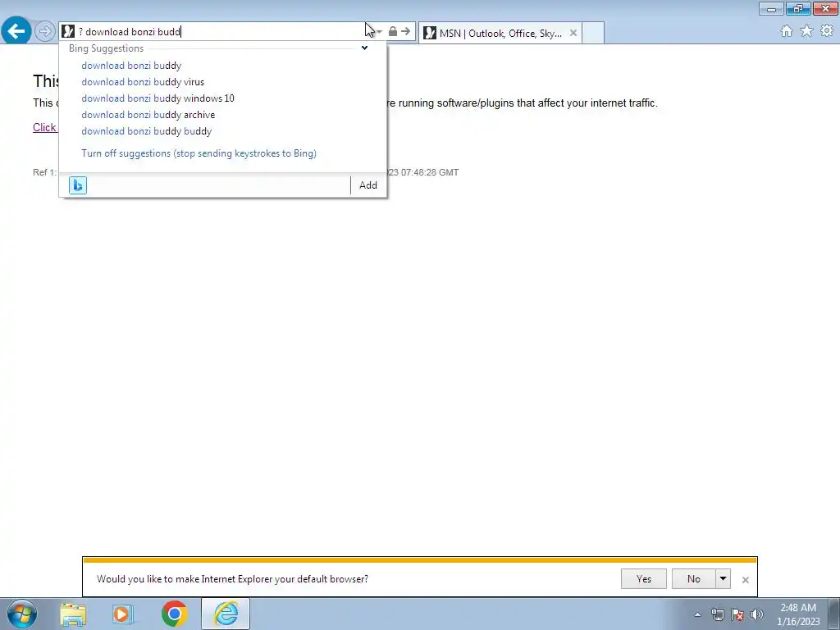840x630 pixels.
Task: Click Show desktop strip at taskbar end
Action: pos(834,614)
